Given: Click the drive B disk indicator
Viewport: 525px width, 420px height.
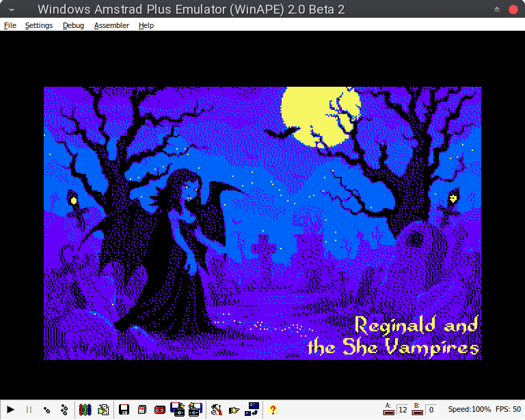Looking at the screenshot, I should point(417,412).
